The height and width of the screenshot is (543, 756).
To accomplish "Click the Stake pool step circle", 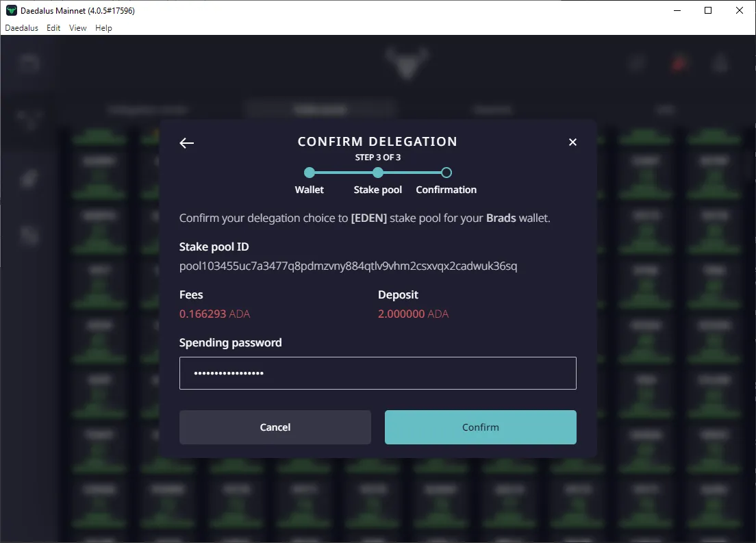I will point(378,173).
